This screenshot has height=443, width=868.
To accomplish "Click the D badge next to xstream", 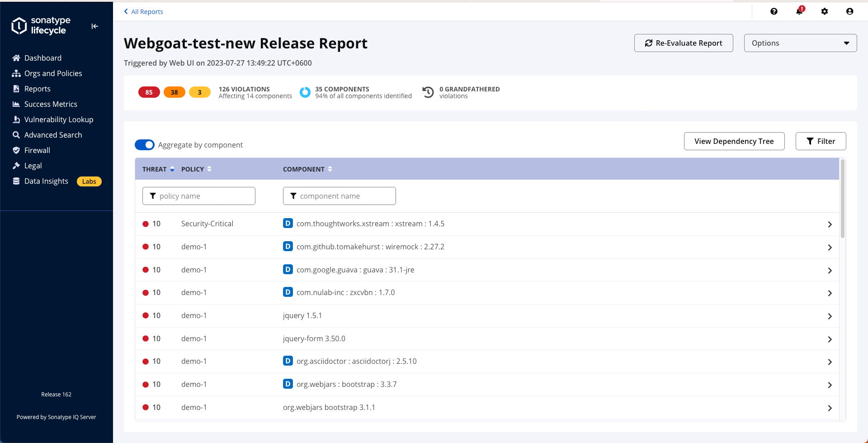I will click(288, 224).
